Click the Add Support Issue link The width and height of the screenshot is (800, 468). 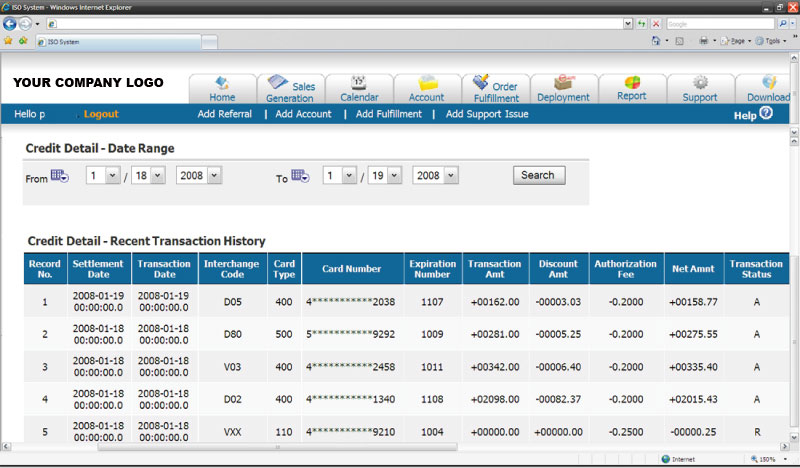tap(487, 114)
